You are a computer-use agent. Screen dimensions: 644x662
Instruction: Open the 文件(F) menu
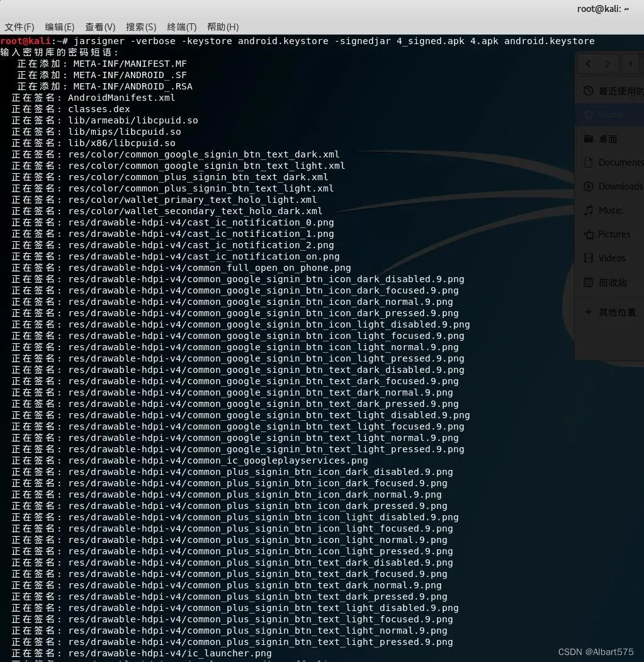point(19,26)
